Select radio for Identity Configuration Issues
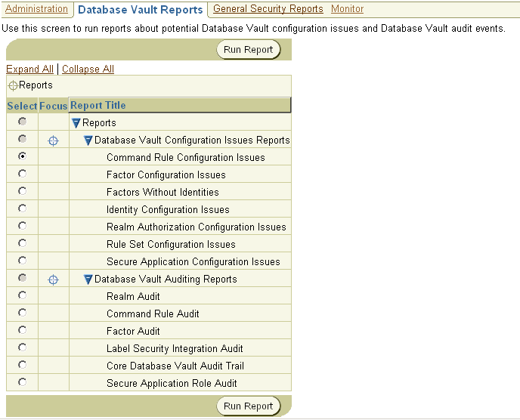This screenshot has height=420, width=520. [x=22, y=208]
